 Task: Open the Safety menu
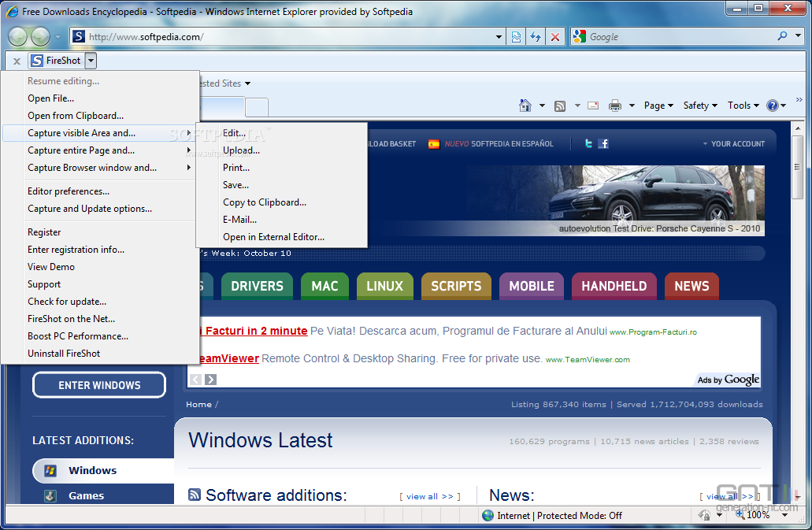700,106
